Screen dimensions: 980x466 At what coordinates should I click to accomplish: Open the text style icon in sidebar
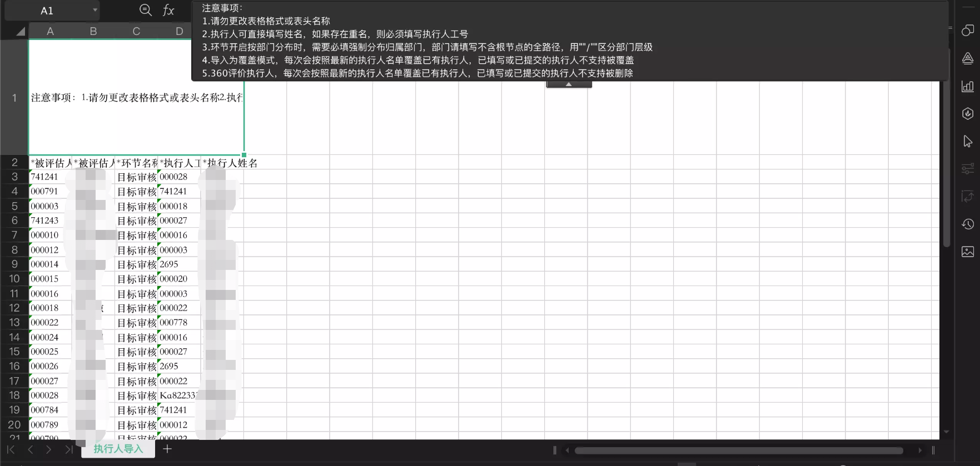point(968,58)
